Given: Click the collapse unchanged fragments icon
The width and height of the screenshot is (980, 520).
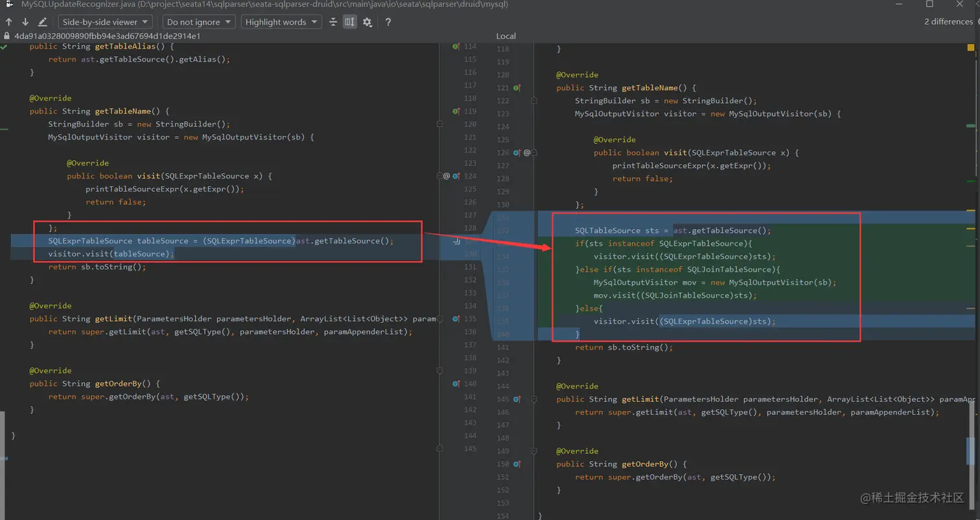Looking at the screenshot, I should (333, 22).
